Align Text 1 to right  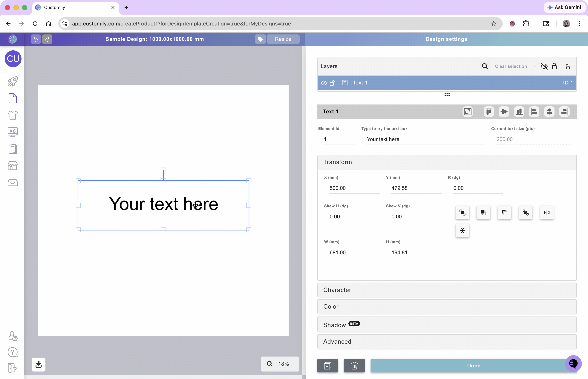(564, 111)
